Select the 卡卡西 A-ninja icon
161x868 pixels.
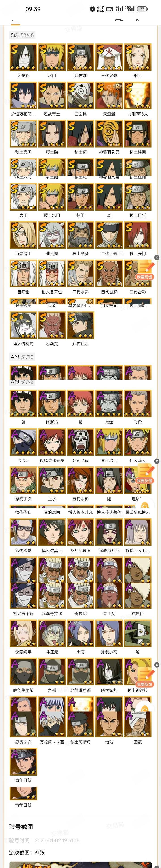pyautogui.click(x=23, y=442)
